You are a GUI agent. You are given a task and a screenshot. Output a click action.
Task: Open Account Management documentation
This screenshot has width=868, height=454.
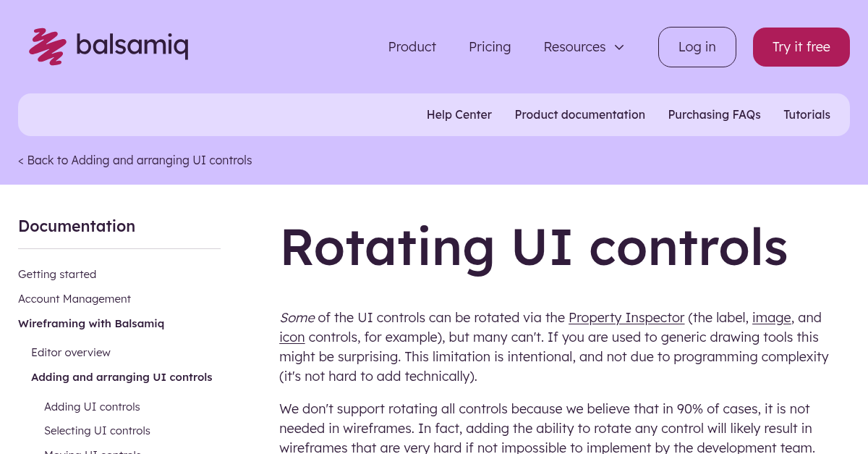coord(75,298)
